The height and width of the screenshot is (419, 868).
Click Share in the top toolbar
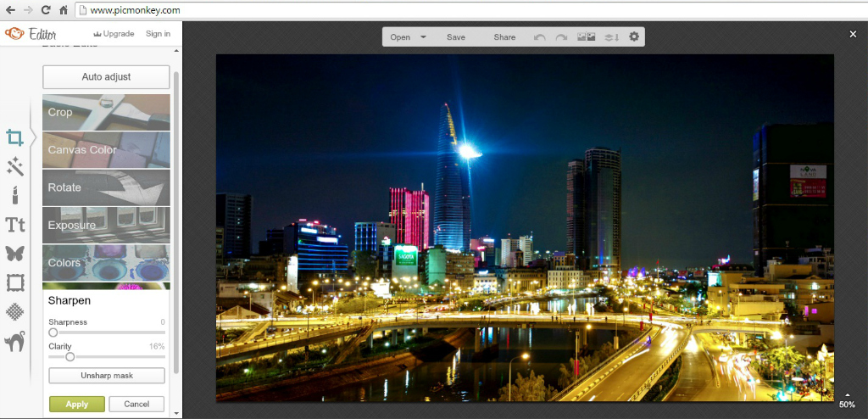pyautogui.click(x=505, y=37)
